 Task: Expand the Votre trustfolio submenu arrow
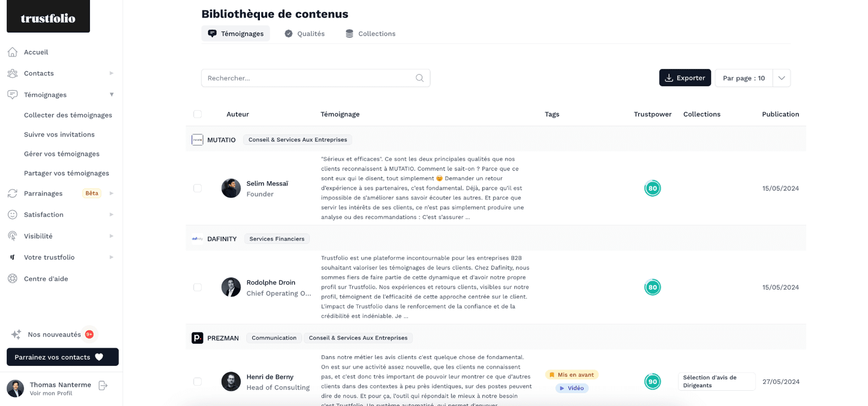111,257
